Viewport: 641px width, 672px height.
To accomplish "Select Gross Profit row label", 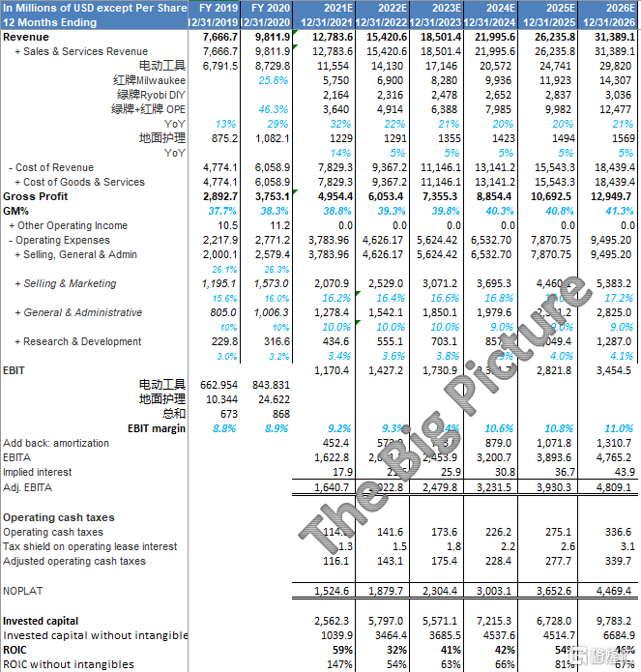I will coord(35,196).
